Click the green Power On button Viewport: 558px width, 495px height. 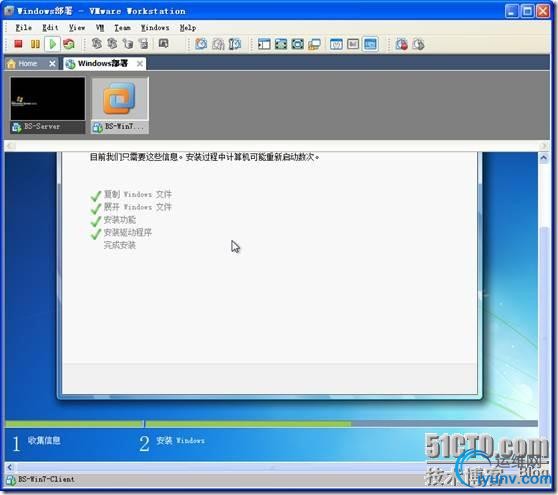53,44
